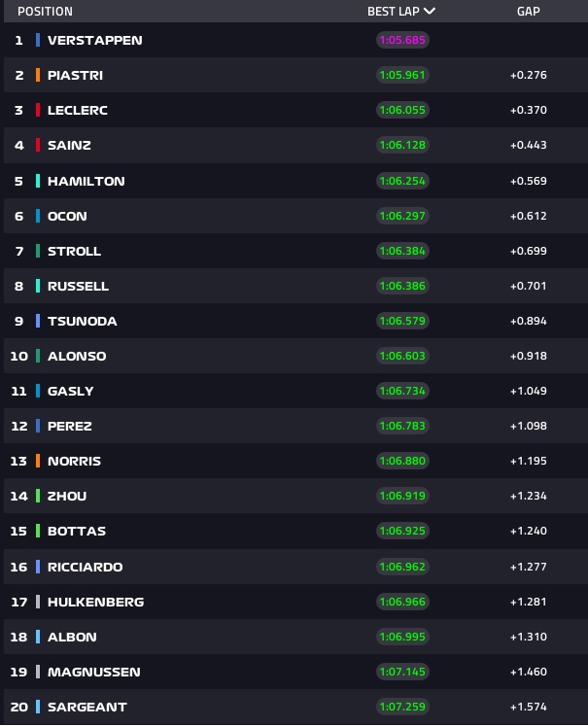Click the POSITION column header
588x726 pixels.
pos(45,11)
